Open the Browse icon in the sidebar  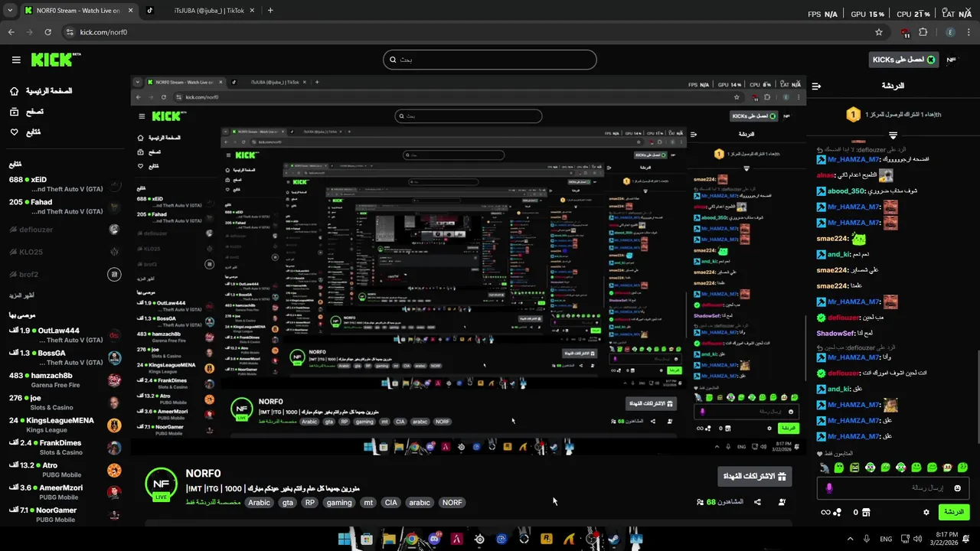click(15, 112)
